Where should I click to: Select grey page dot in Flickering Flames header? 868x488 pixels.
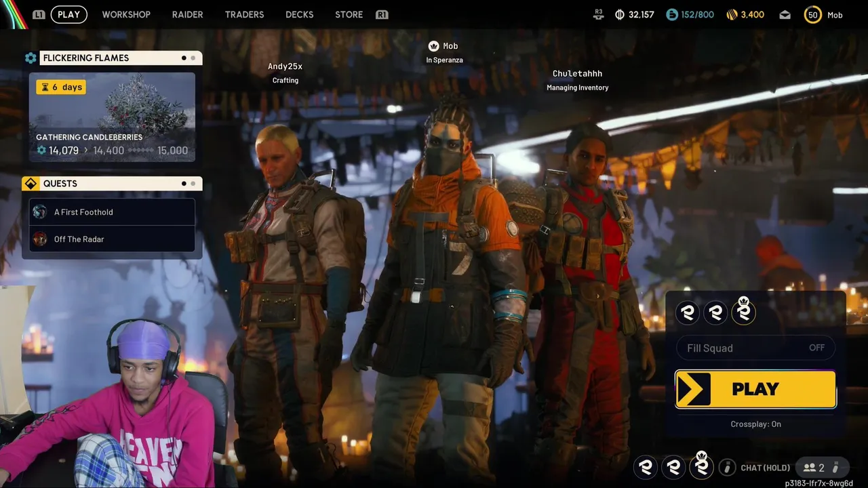pos(193,58)
